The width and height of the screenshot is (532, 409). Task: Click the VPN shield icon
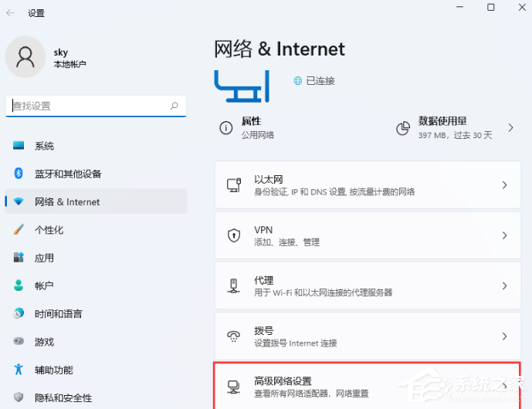(x=233, y=235)
